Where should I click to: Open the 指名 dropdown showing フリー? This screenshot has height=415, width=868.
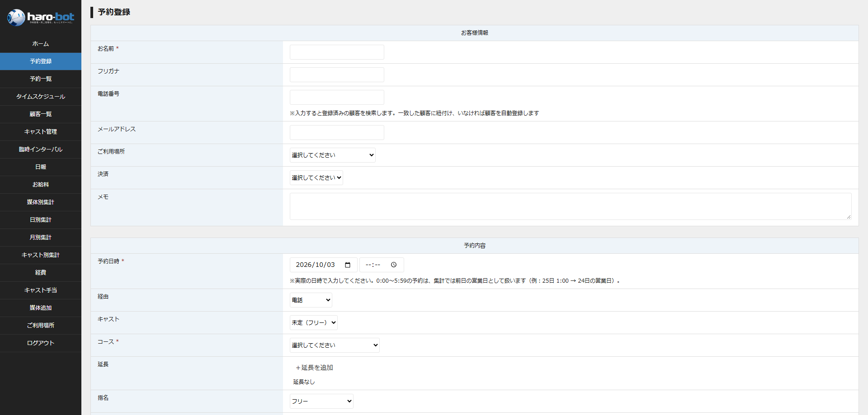coord(321,401)
